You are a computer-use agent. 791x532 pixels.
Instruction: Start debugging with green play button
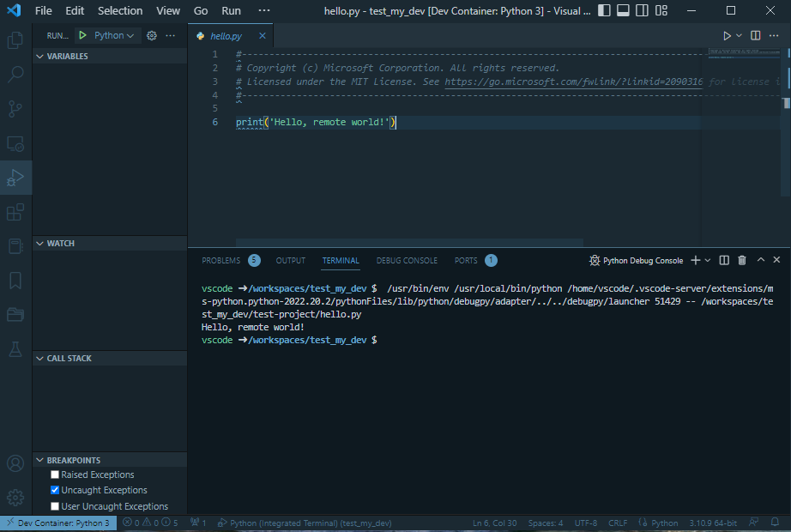coord(82,35)
